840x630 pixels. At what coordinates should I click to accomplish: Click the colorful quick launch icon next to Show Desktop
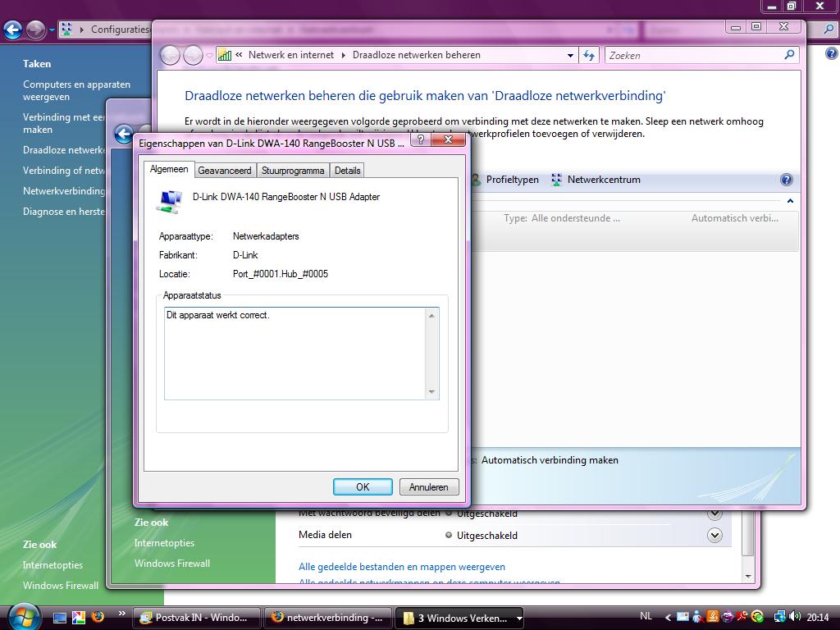[x=79, y=618]
